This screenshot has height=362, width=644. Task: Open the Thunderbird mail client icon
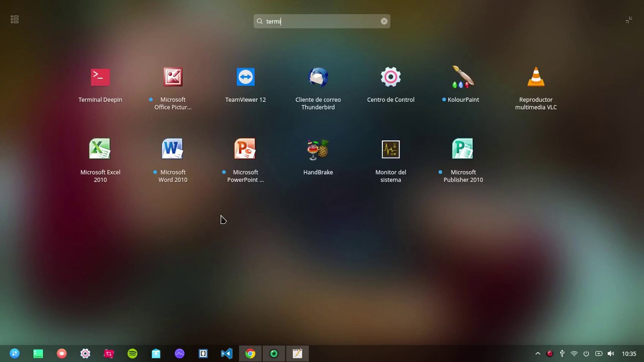click(318, 77)
